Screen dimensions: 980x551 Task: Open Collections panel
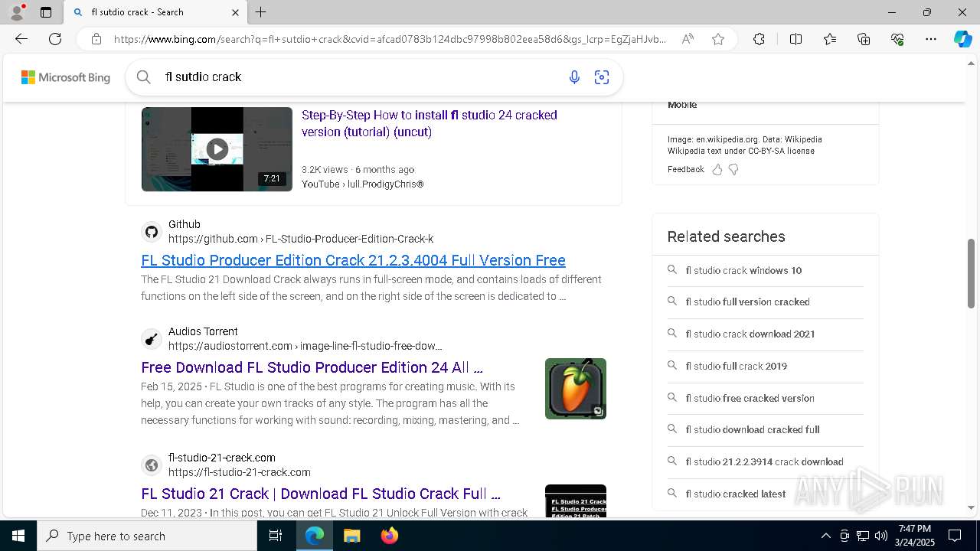(x=864, y=39)
